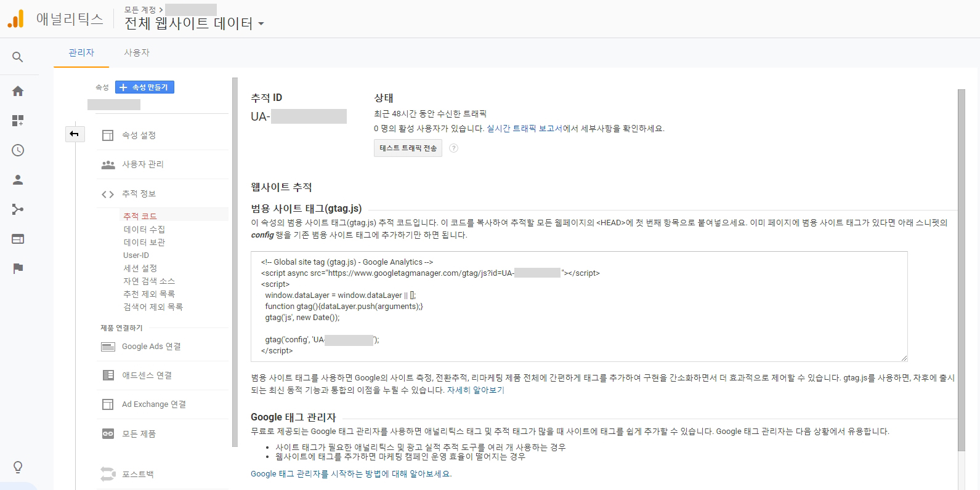This screenshot has height=490, width=980.
Task: Open the search magnifier in left sidebar
Action: tap(18, 57)
